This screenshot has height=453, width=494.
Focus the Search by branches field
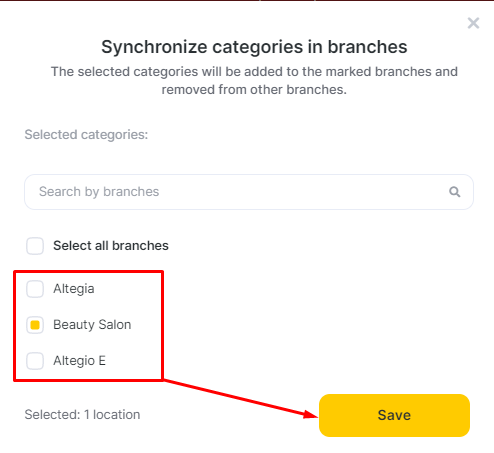pos(249,192)
